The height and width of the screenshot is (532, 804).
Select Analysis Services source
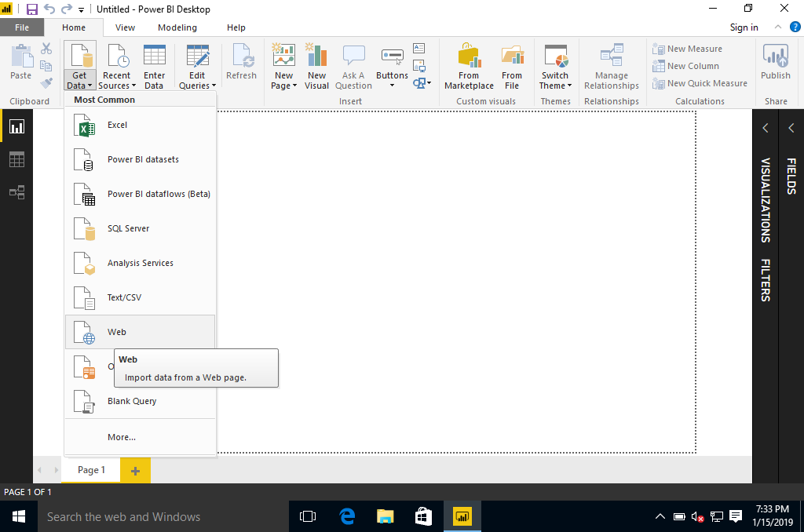pos(139,264)
